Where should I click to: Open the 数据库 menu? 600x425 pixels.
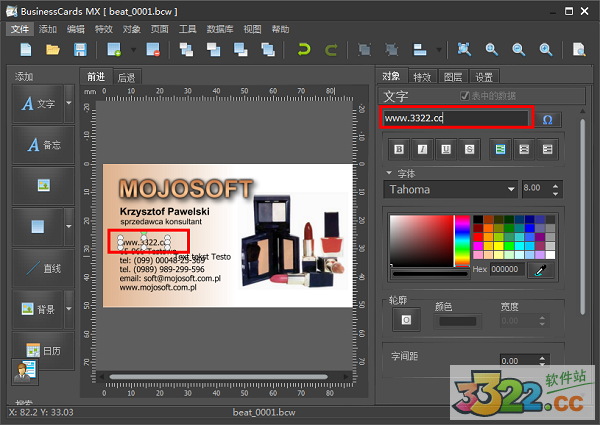tap(220, 29)
